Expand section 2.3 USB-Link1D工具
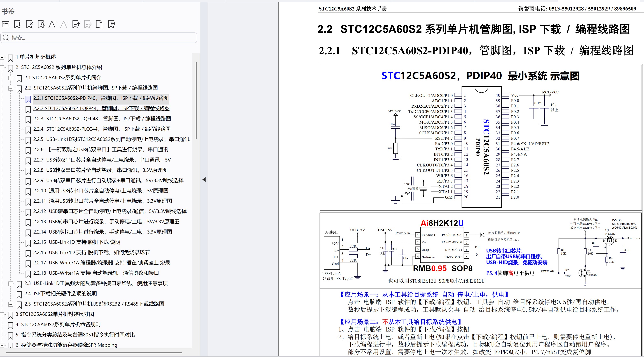The image size is (644, 357). (11, 284)
